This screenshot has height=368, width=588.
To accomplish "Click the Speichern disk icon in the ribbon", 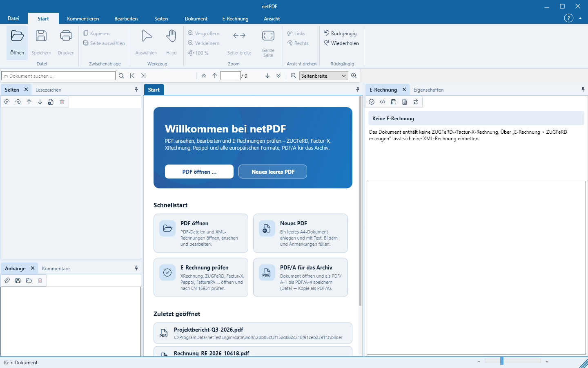I will [x=41, y=36].
